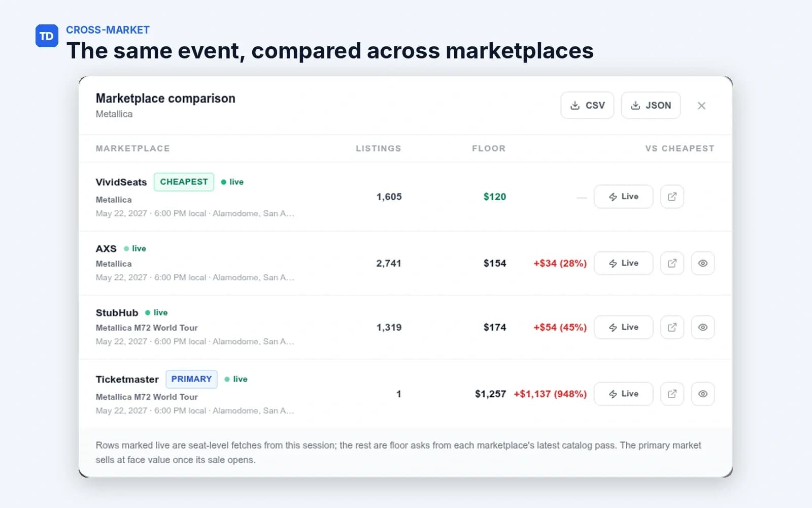Click the CROSS-MARKET heading label

(108, 30)
